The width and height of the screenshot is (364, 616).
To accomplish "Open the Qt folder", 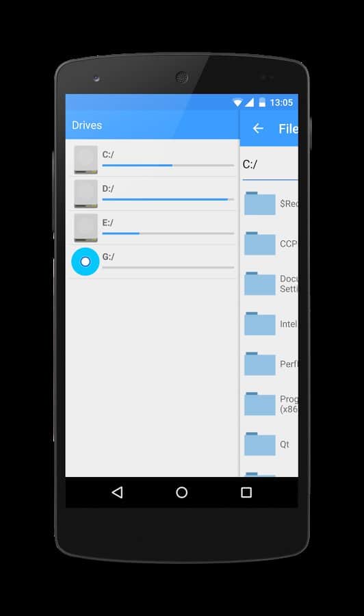I will coord(271,444).
